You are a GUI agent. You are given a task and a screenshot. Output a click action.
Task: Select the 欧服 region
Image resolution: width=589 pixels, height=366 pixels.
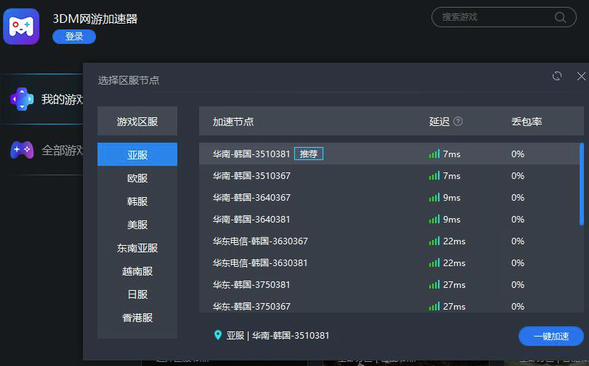[x=137, y=178]
